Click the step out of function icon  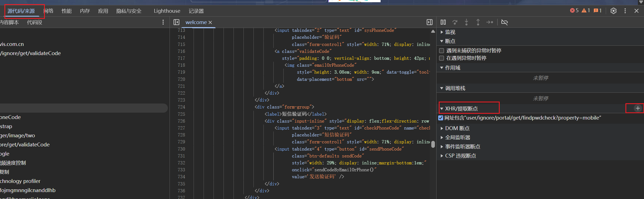pyautogui.click(x=478, y=22)
